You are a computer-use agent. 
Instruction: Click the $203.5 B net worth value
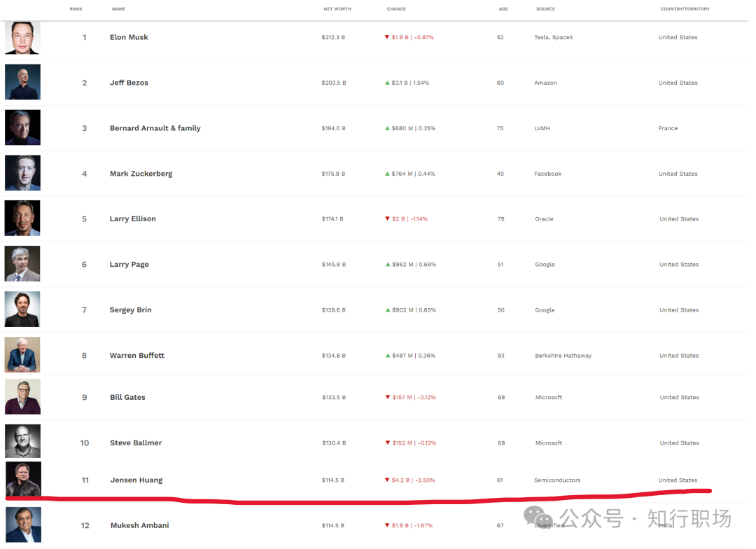point(334,83)
